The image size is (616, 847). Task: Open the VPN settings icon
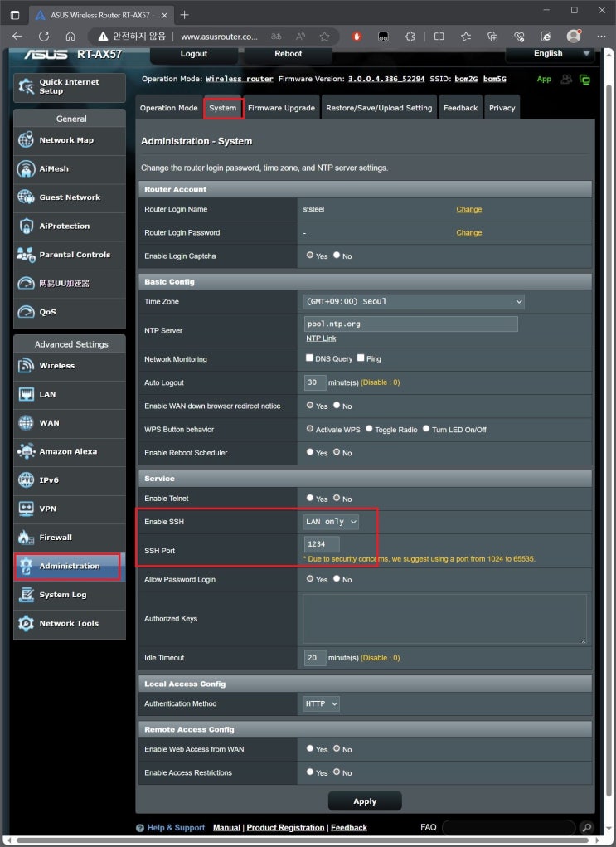click(x=26, y=509)
